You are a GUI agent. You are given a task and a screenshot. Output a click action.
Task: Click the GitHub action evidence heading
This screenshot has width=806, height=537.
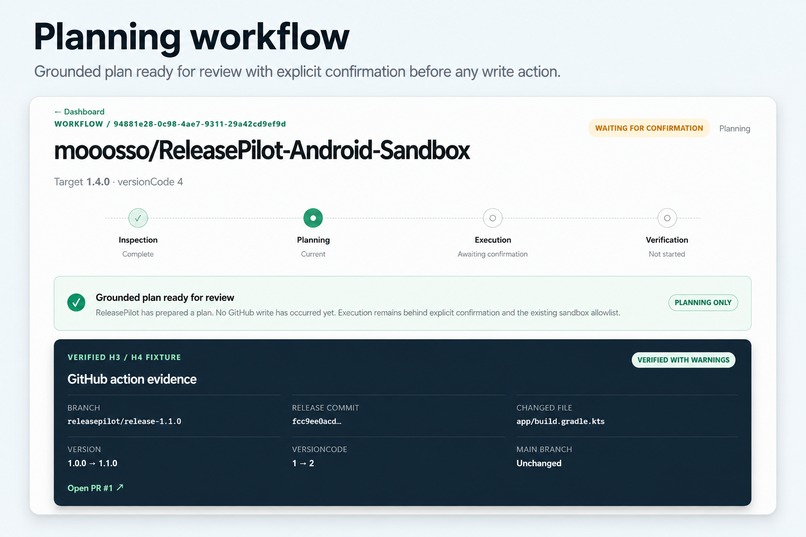[132, 379]
